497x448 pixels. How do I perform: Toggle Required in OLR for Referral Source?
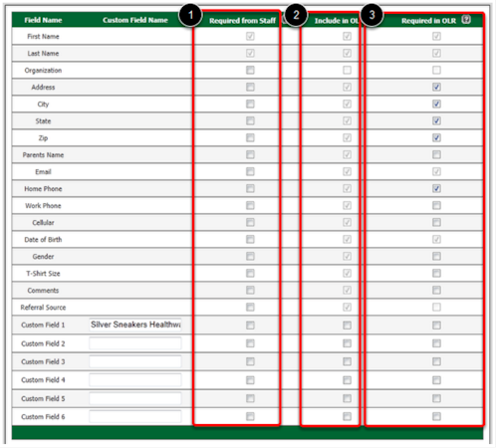click(436, 307)
